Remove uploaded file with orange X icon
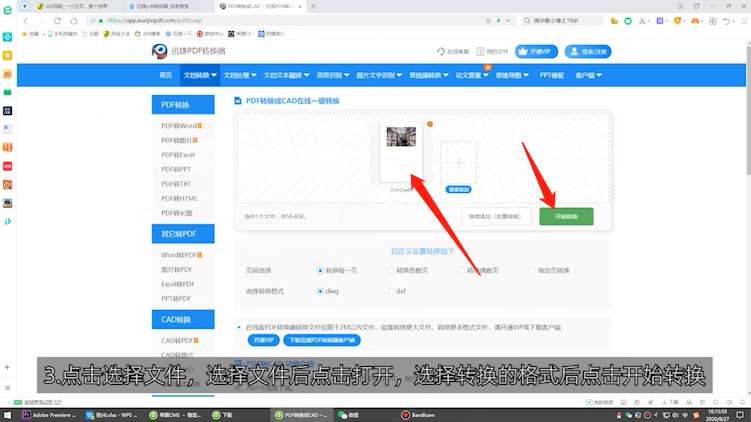The width and height of the screenshot is (751, 422). tap(430, 124)
